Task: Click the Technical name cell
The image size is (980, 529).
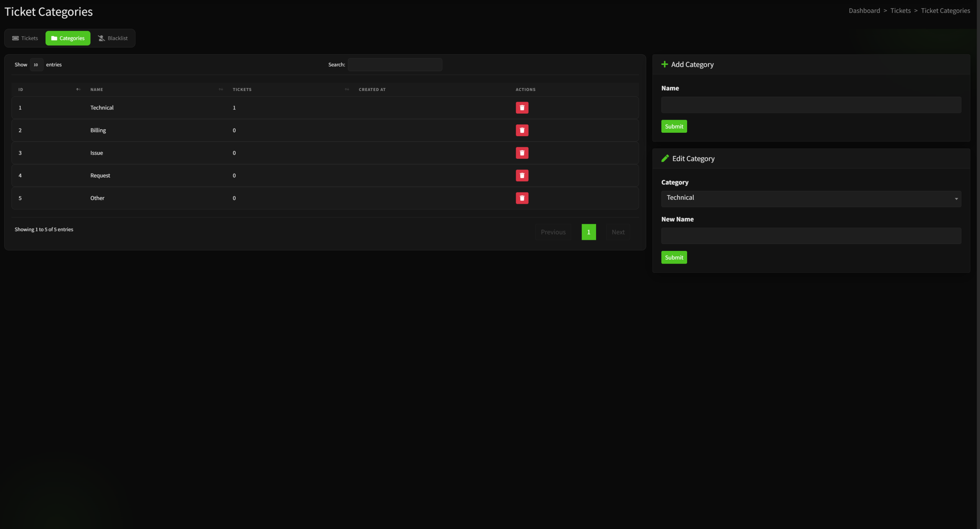Action: click(x=102, y=107)
